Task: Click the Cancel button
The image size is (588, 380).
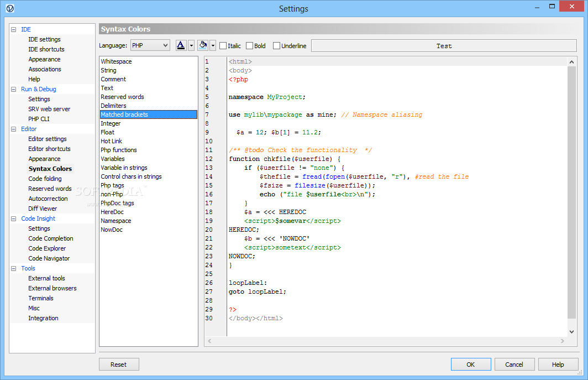Action: [514, 364]
